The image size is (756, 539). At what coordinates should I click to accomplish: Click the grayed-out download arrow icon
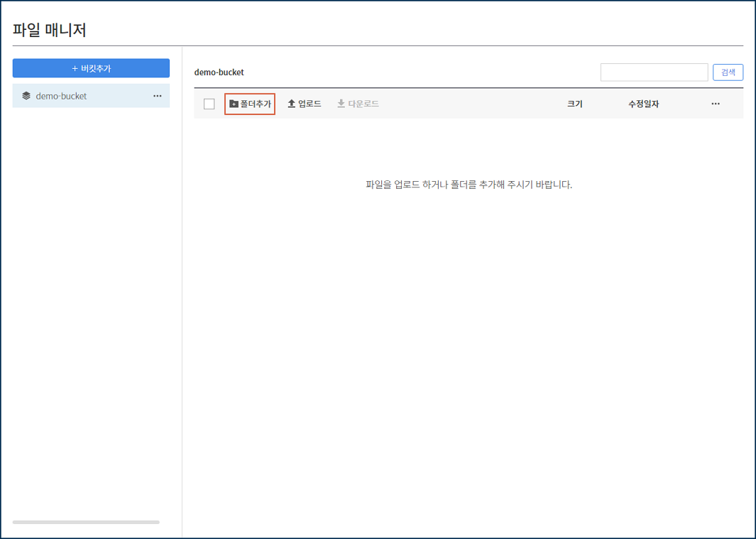pos(341,104)
